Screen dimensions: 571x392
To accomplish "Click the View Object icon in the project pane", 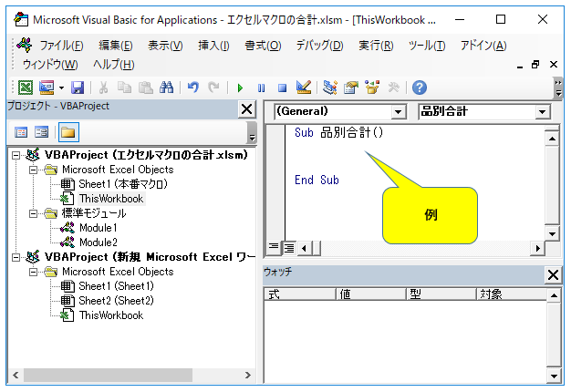I will 42,132.
